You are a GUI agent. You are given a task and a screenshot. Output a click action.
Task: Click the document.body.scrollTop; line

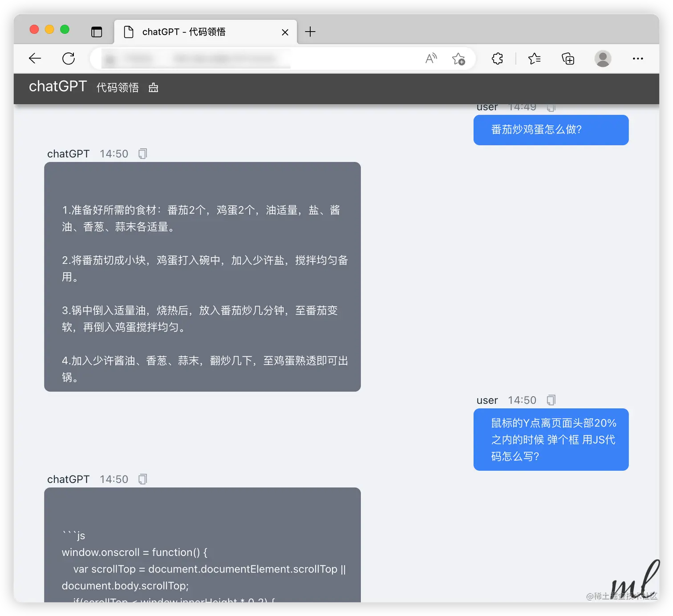125,586
